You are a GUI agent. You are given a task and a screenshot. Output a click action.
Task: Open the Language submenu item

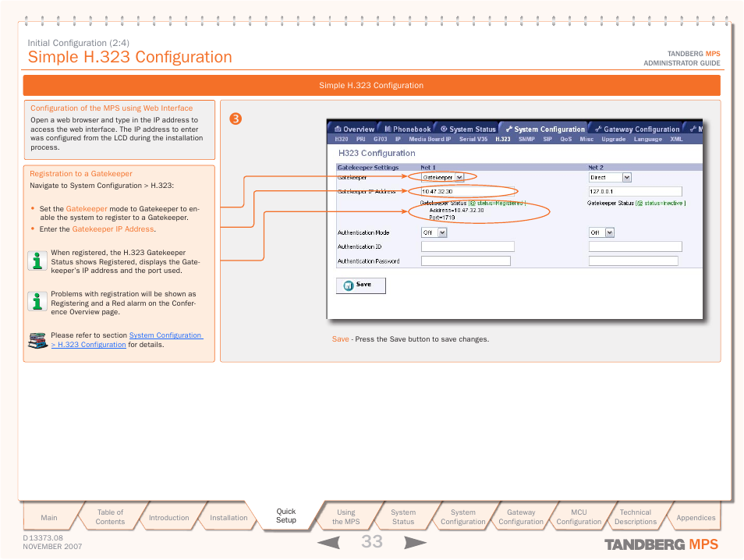(648, 139)
